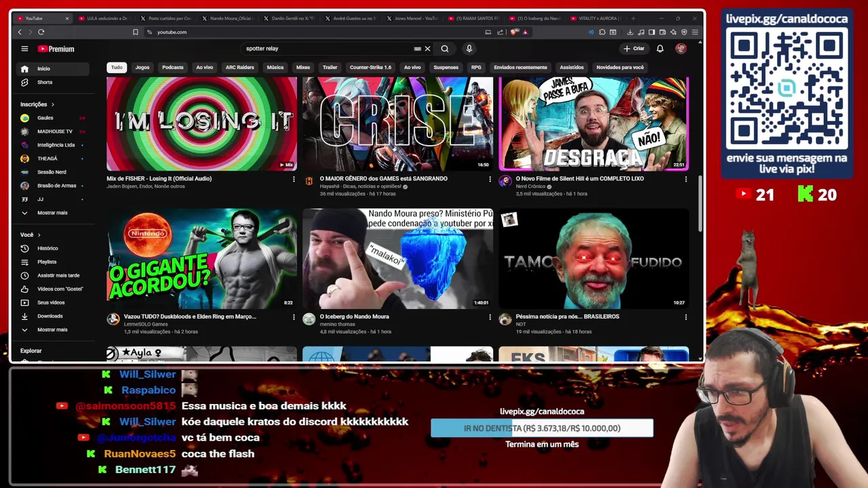Open the Inscrições section chevron

point(52,104)
